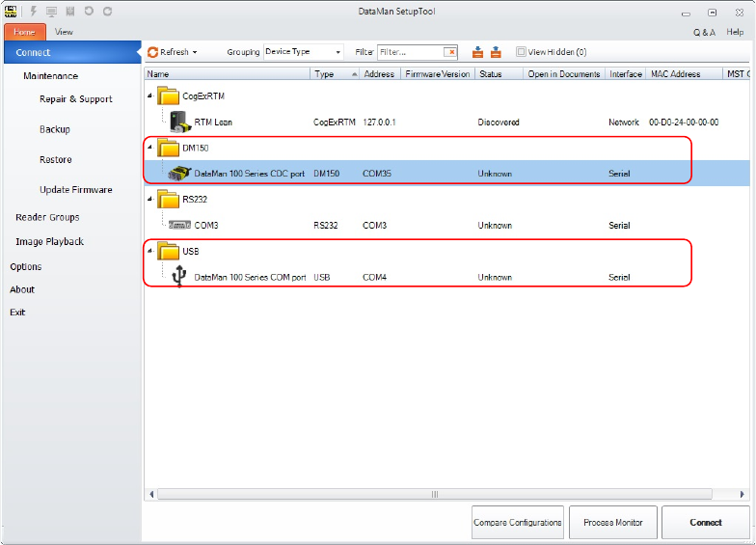756x545 pixels.
Task: Sort by the Status column header
Action: [x=499, y=73]
